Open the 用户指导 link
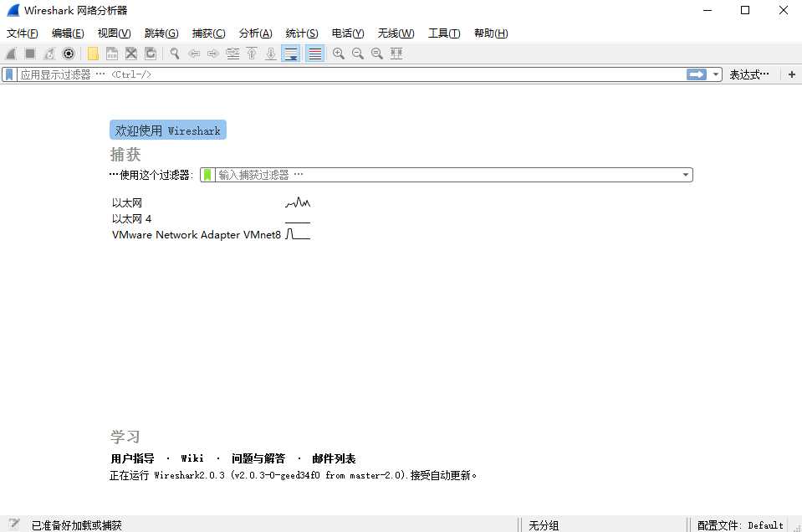This screenshot has height=532, width=802. click(x=132, y=458)
